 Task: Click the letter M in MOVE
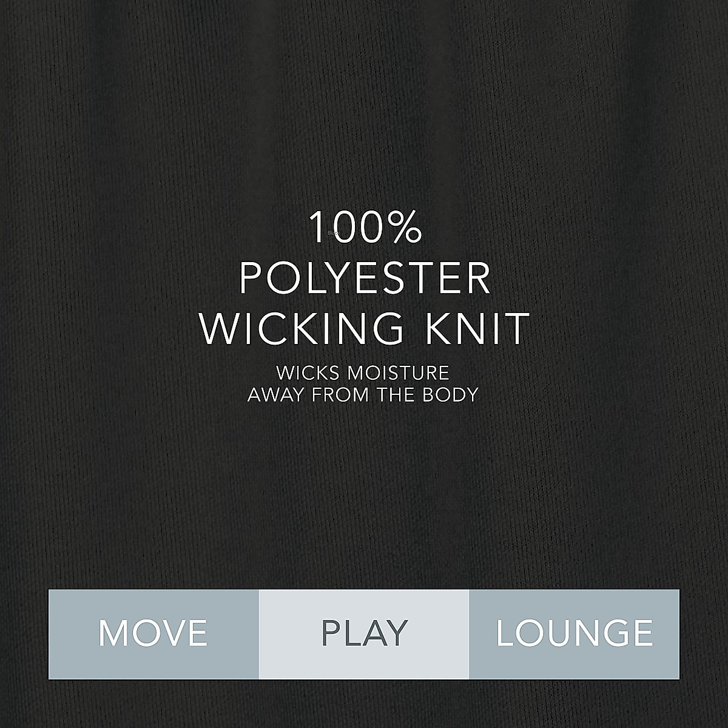pyautogui.click(x=113, y=633)
